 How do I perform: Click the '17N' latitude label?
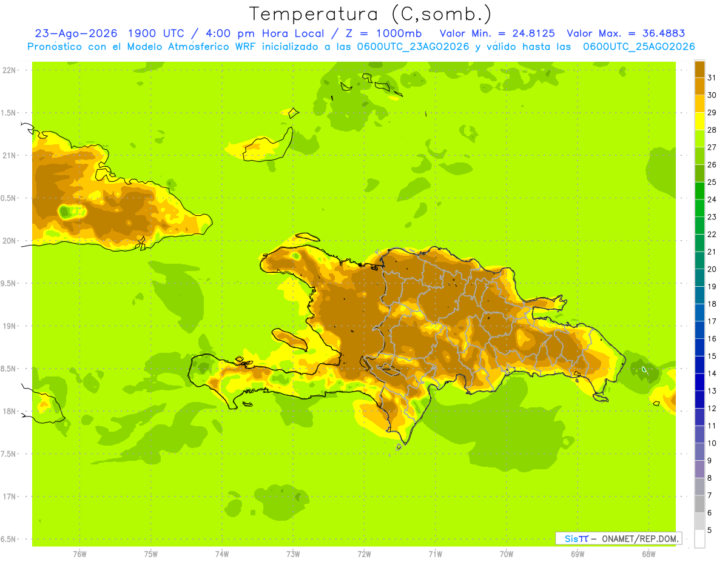pyautogui.click(x=9, y=497)
